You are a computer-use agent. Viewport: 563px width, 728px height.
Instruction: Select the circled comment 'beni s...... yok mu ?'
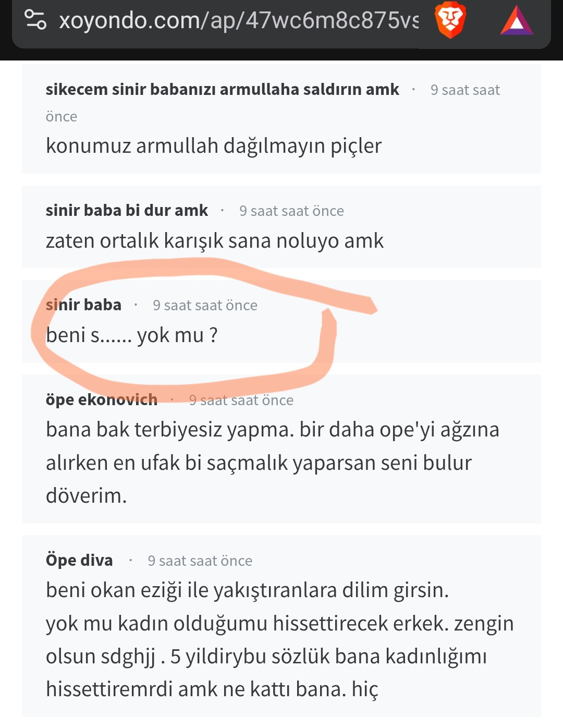point(131,335)
